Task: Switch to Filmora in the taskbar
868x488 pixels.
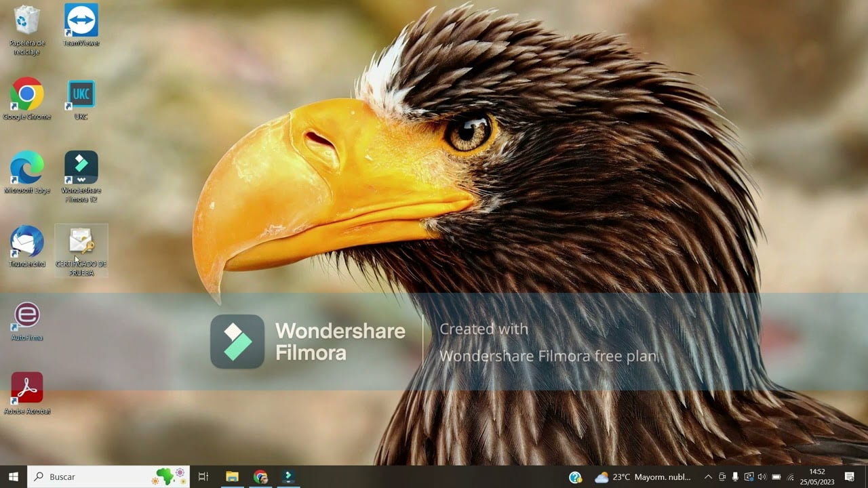Action: click(288, 476)
